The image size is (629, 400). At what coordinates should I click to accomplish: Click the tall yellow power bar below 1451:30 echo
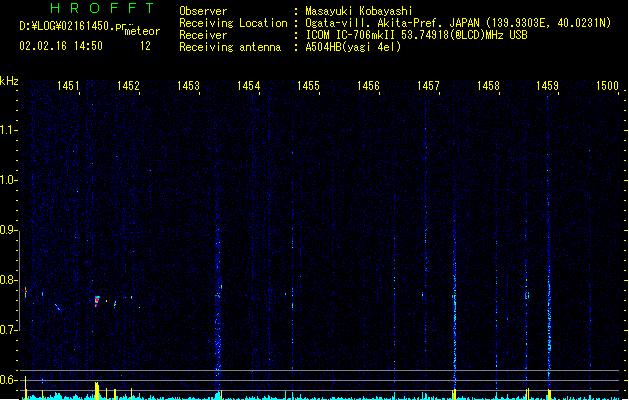pos(97,390)
